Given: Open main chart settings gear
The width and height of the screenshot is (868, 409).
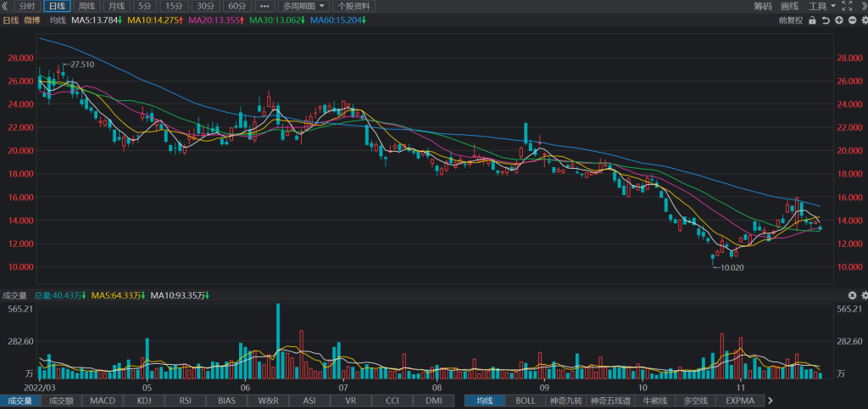Looking at the screenshot, I should tap(864, 20).
